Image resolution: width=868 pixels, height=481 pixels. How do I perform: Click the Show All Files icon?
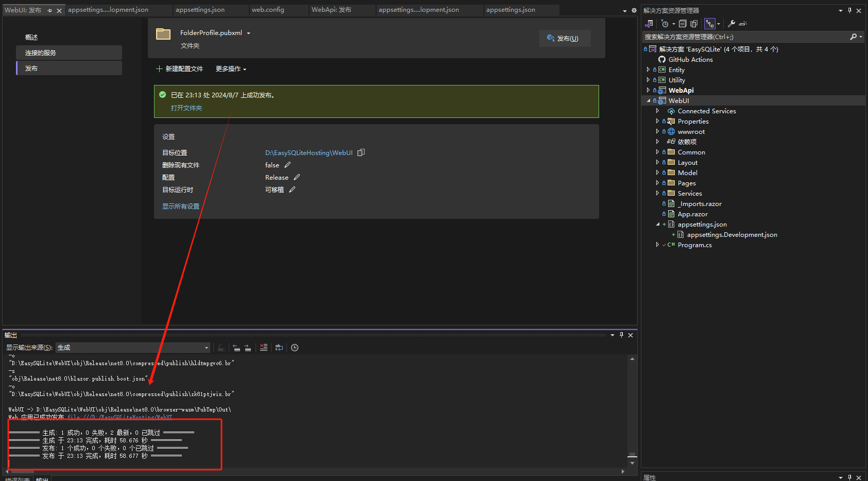click(694, 24)
